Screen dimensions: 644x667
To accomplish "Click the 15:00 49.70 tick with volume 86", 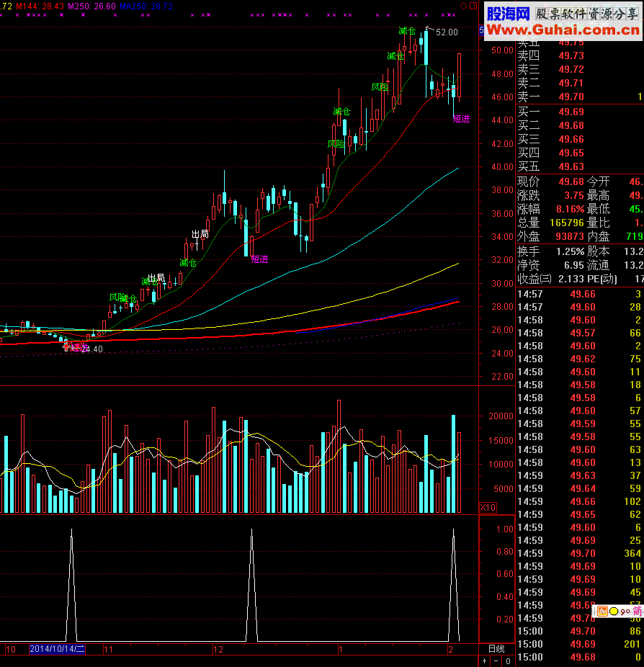I will click(x=579, y=631).
